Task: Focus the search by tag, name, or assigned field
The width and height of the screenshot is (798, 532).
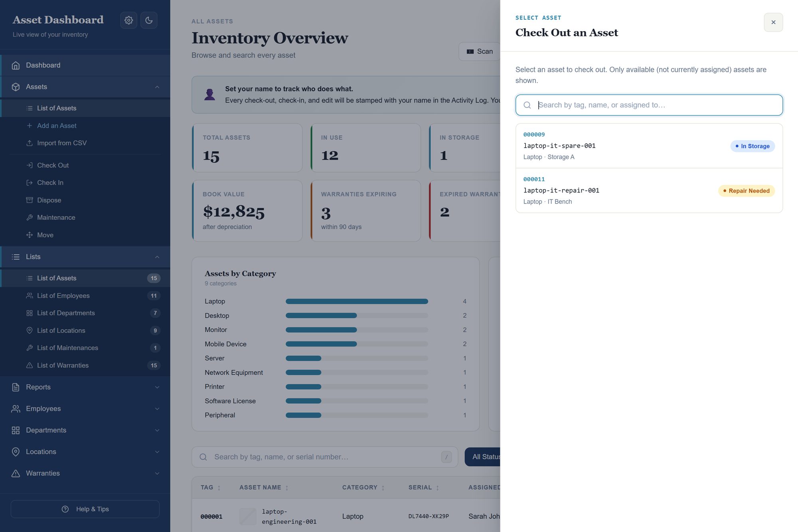Action: (x=649, y=105)
